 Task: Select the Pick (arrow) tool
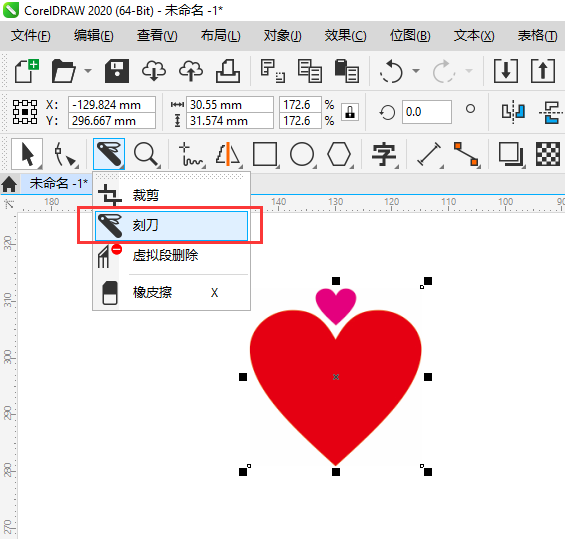[27, 154]
